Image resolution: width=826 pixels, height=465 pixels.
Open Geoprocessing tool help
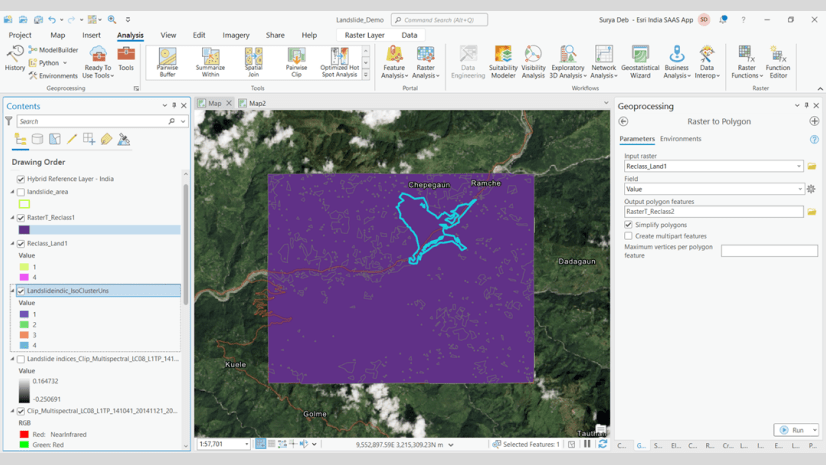[x=814, y=139]
